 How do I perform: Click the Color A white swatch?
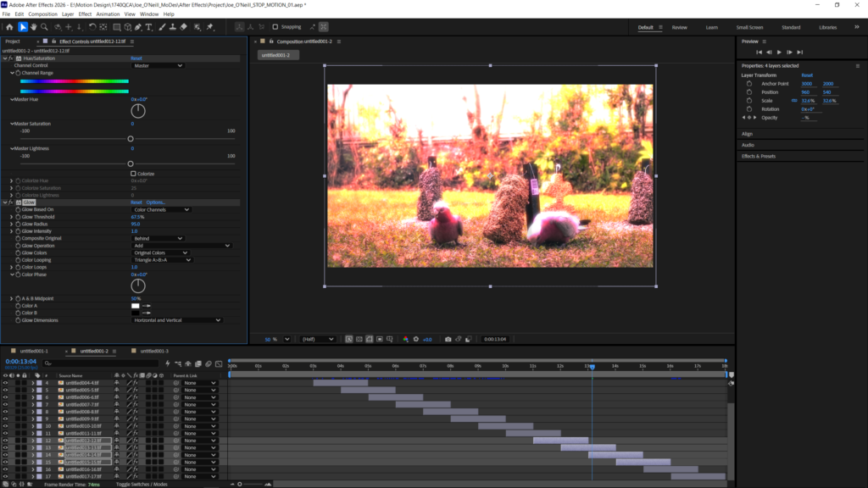tap(136, 306)
